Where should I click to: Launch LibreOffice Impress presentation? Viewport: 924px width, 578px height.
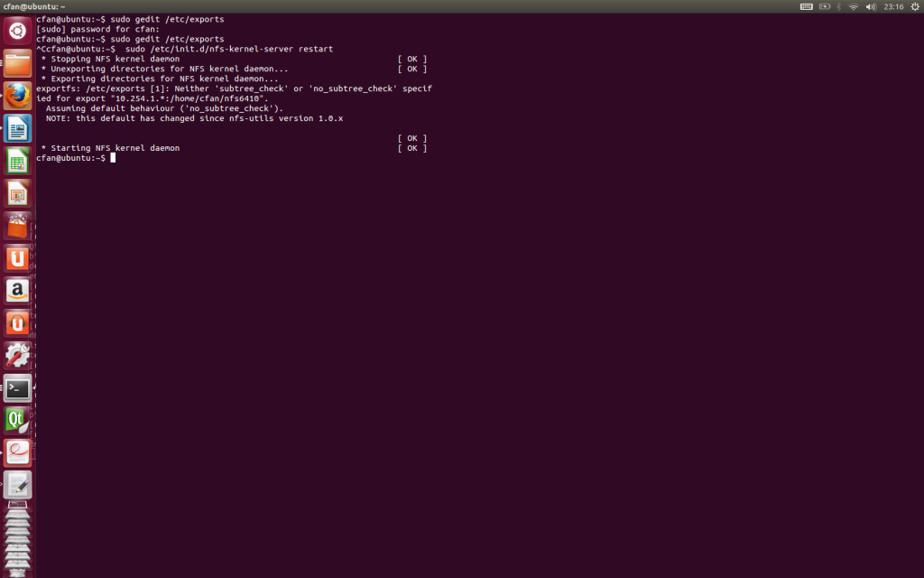point(18,193)
